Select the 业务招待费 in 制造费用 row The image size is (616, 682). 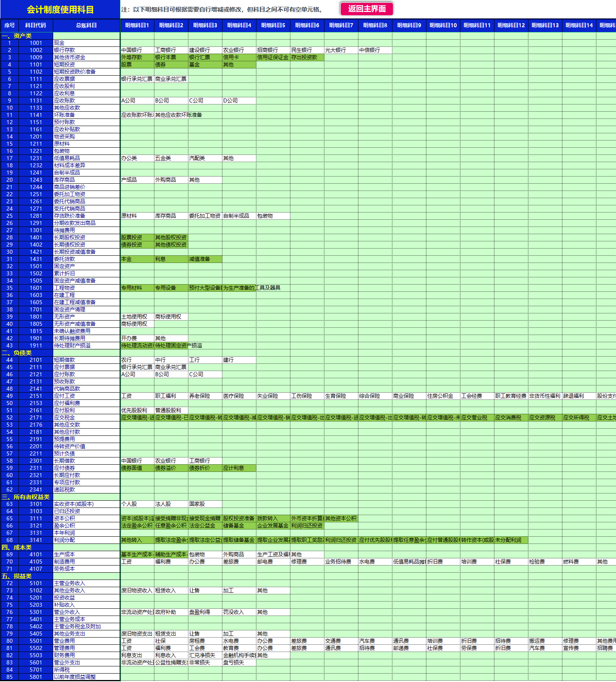point(341,562)
